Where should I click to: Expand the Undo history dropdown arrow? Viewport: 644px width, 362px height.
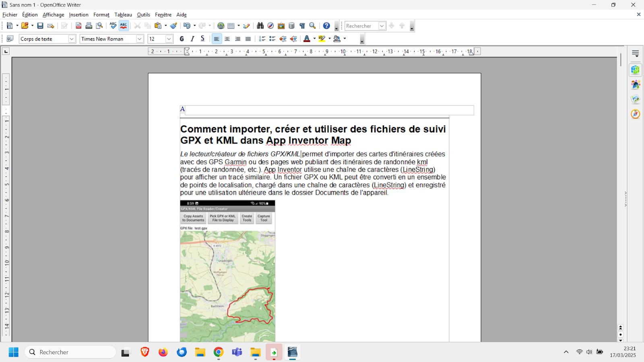coord(194,26)
